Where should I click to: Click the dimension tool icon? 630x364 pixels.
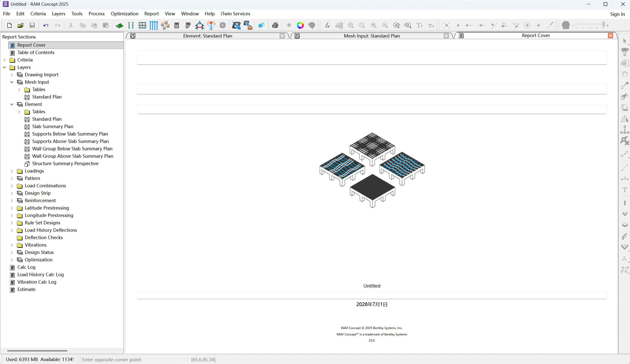[625, 179]
